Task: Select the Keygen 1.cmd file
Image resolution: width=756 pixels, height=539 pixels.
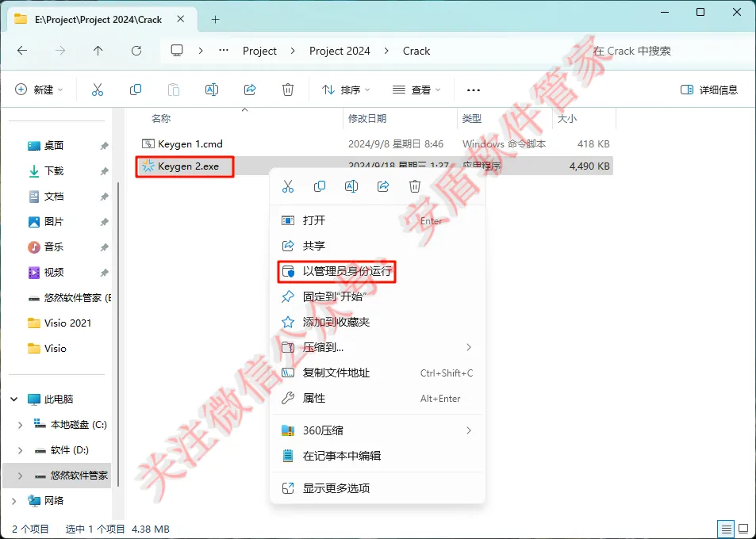Action: pyautogui.click(x=190, y=143)
